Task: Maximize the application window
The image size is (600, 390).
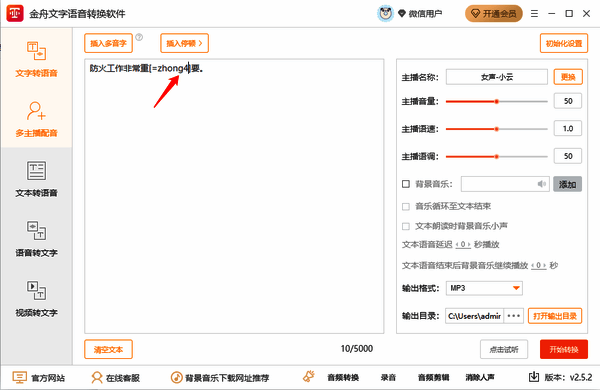Action: tap(569, 14)
